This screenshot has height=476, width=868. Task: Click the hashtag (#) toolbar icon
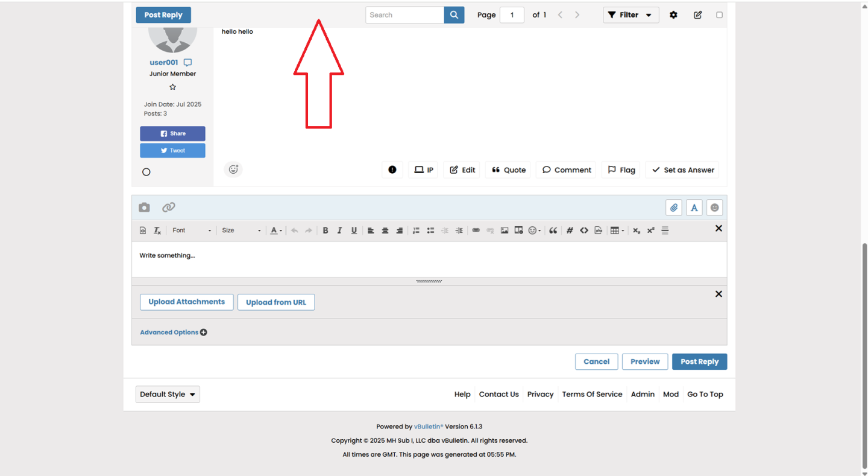click(x=570, y=230)
